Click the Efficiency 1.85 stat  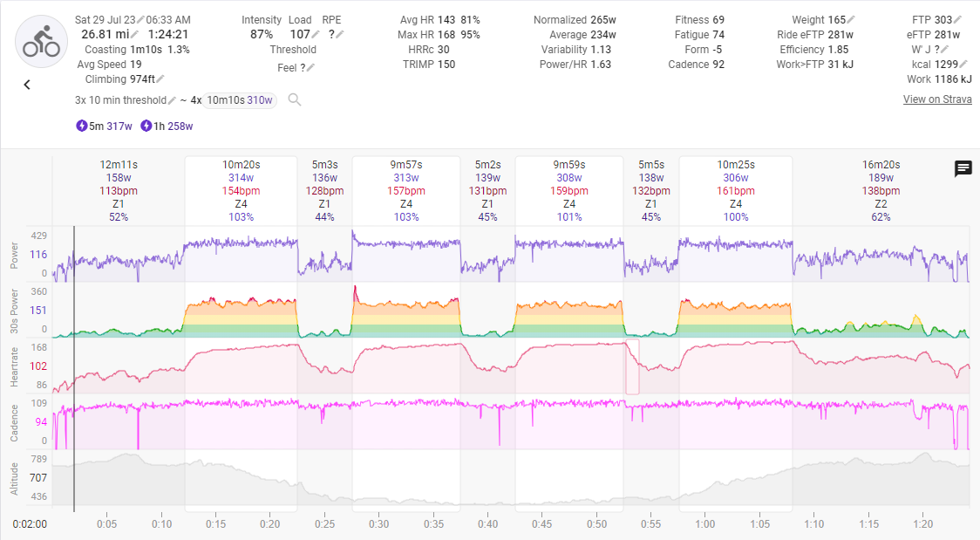(x=813, y=50)
